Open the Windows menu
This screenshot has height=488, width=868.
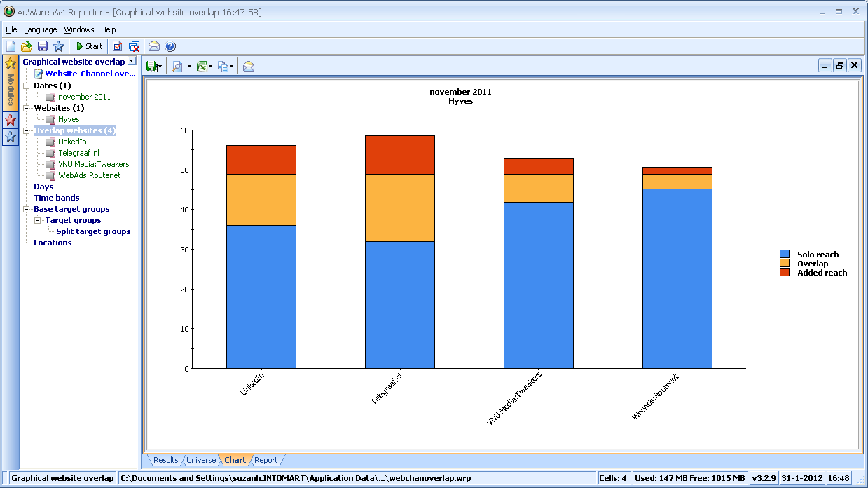point(79,29)
